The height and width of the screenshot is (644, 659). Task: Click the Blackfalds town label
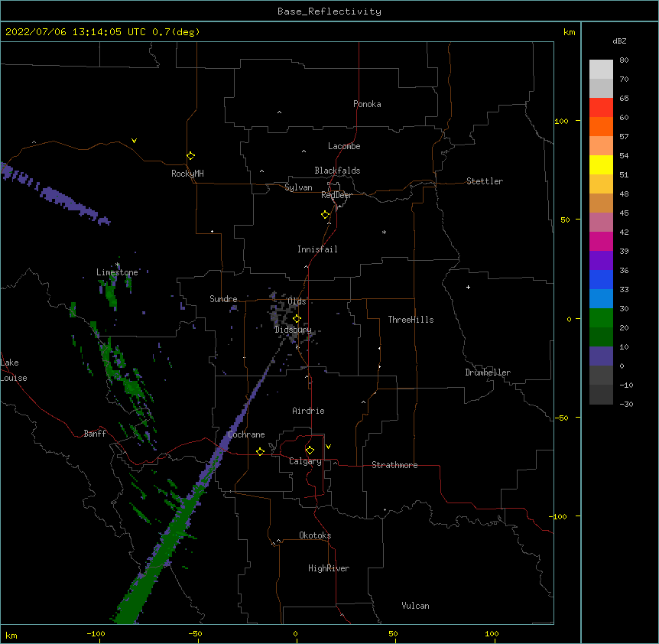coord(337,171)
